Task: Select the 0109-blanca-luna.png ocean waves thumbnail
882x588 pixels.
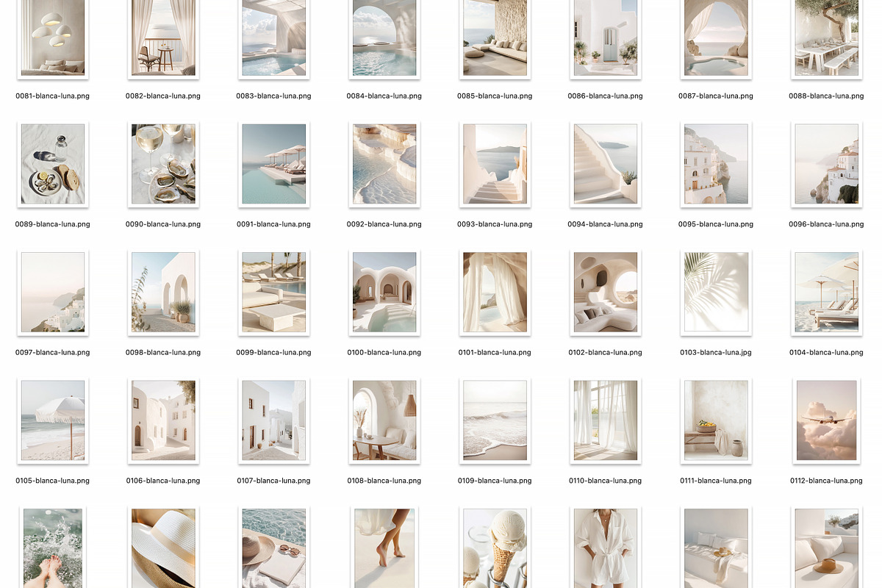Action: 495,420
